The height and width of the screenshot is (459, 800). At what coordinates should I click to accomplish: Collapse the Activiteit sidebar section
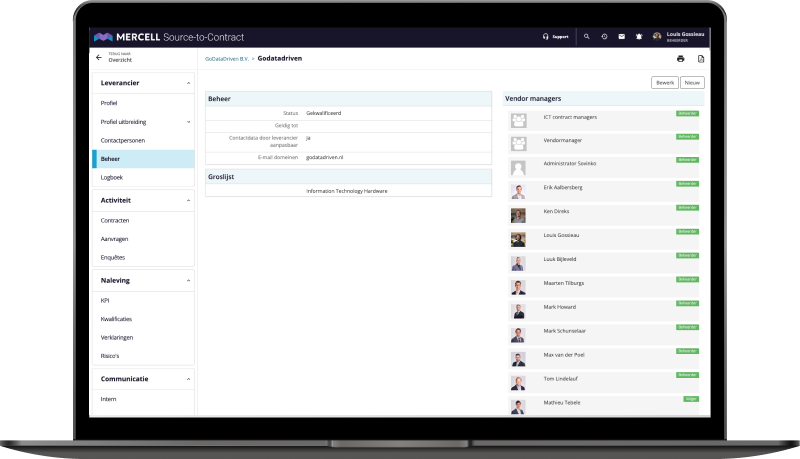pyautogui.click(x=188, y=200)
